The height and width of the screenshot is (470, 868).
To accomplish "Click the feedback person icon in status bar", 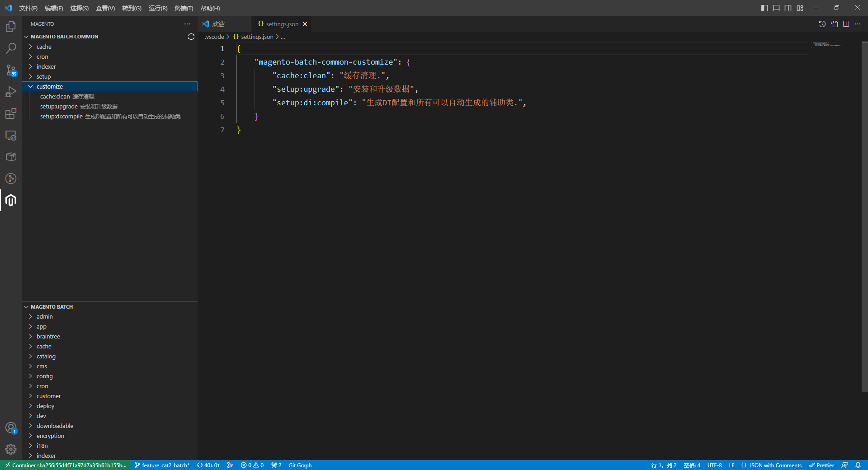I will coord(844,465).
